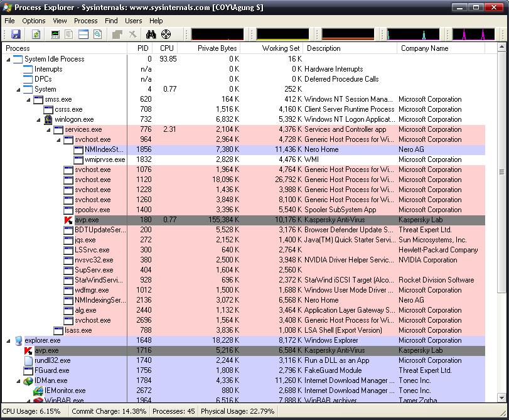Collapse the IDMan.exe tree node
This screenshot has width=509, height=420.
coord(18,381)
